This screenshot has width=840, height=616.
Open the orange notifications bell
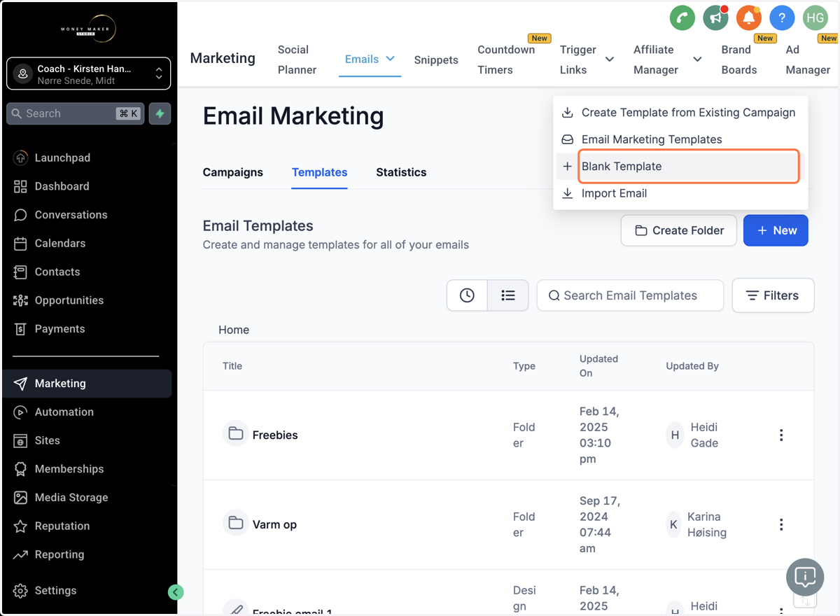click(x=748, y=17)
